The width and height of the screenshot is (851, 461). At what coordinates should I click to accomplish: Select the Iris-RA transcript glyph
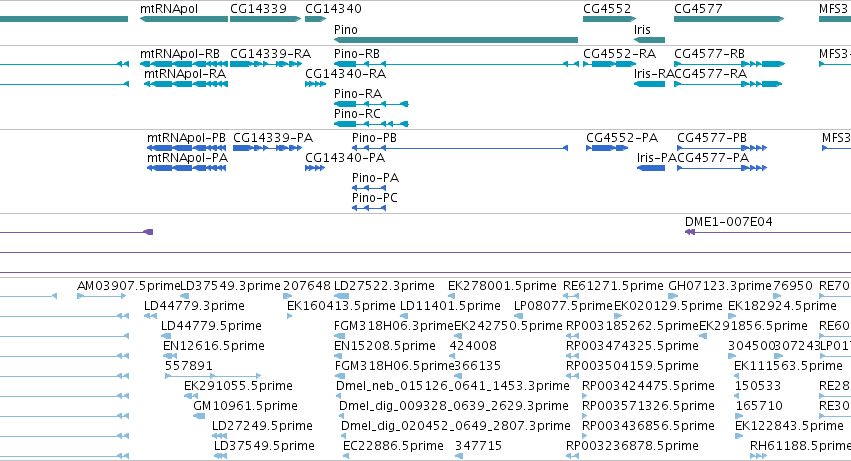(x=649, y=84)
